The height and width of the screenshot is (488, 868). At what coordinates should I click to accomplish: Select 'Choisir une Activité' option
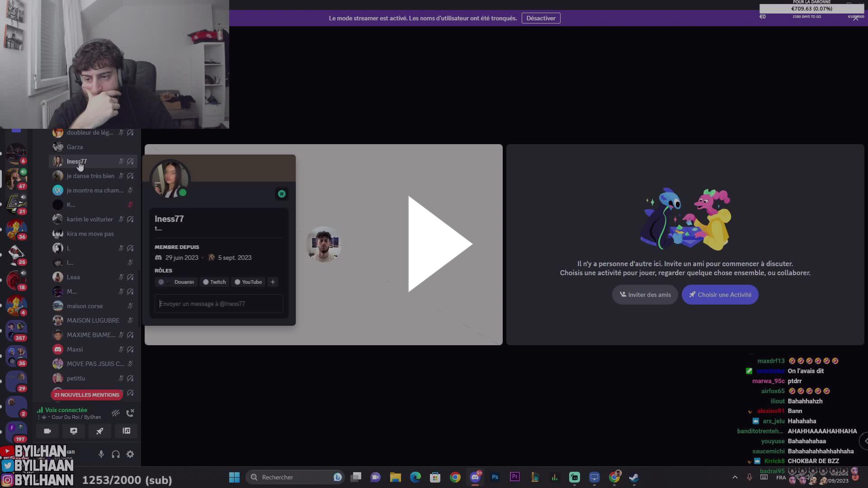(719, 295)
